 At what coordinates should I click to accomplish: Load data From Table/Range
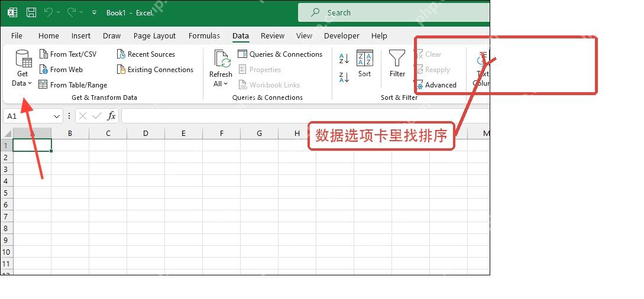point(73,85)
